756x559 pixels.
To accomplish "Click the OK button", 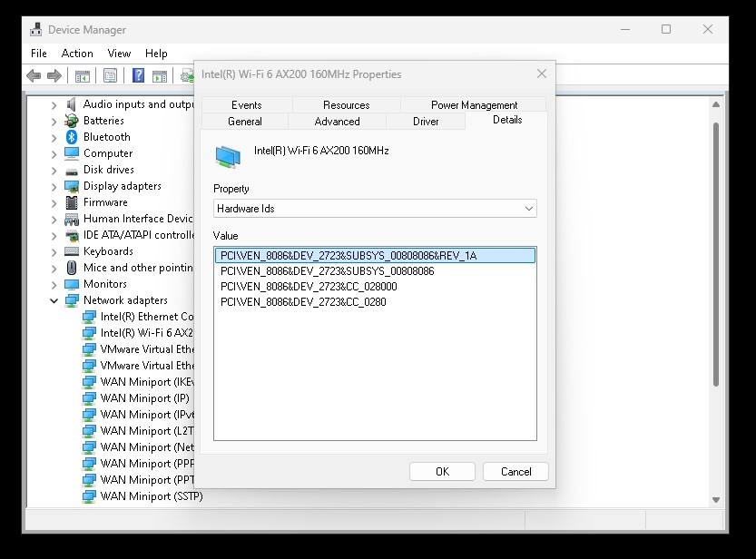I will pos(442,471).
